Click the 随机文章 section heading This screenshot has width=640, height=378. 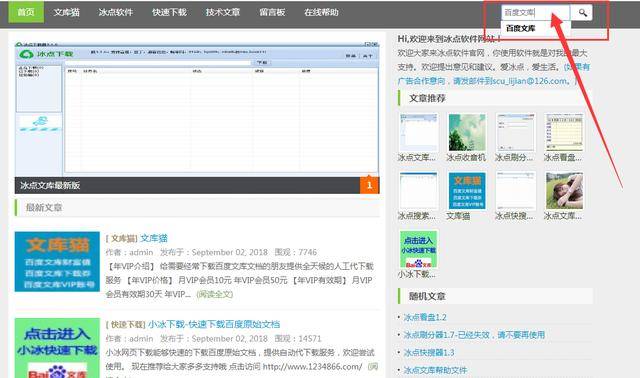(427, 296)
